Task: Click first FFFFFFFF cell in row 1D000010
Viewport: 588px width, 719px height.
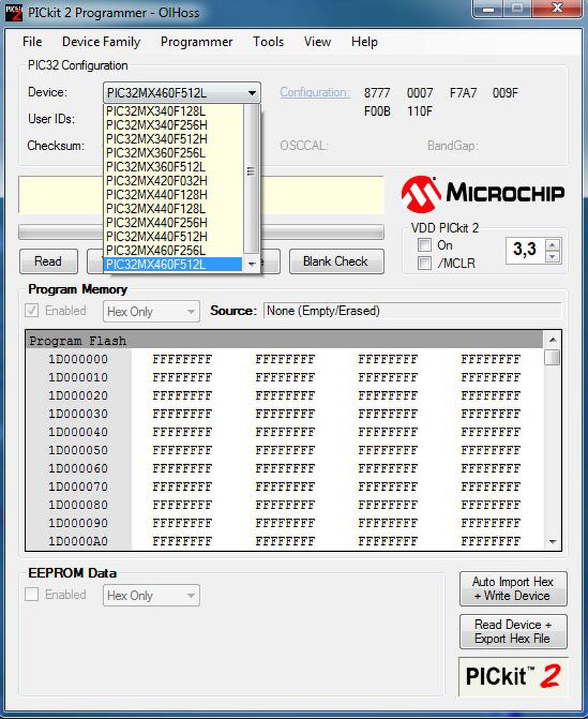Action: click(183, 377)
